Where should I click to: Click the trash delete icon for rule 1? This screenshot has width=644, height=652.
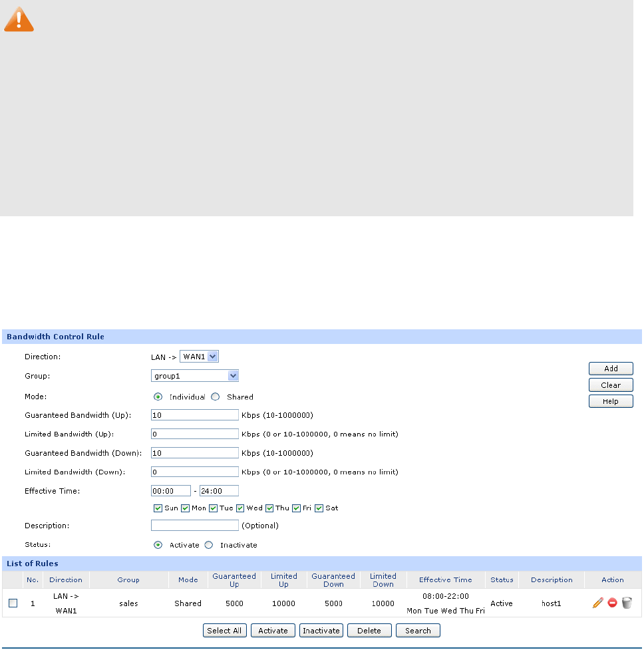click(x=627, y=603)
